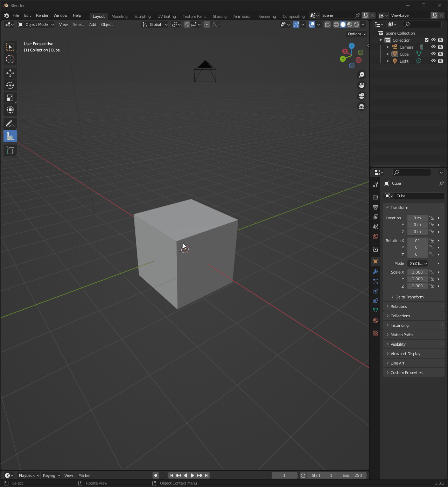Open the Physics Properties tab
448x487 pixels.
(375, 291)
